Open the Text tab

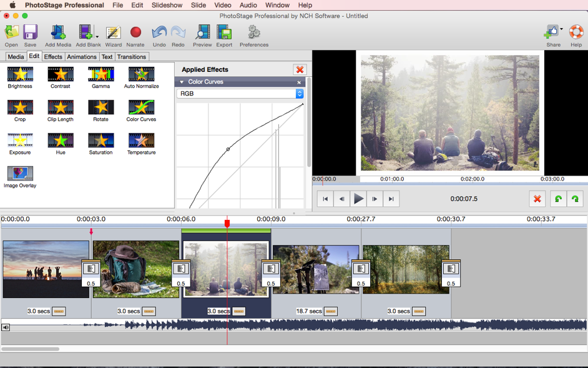(107, 57)
